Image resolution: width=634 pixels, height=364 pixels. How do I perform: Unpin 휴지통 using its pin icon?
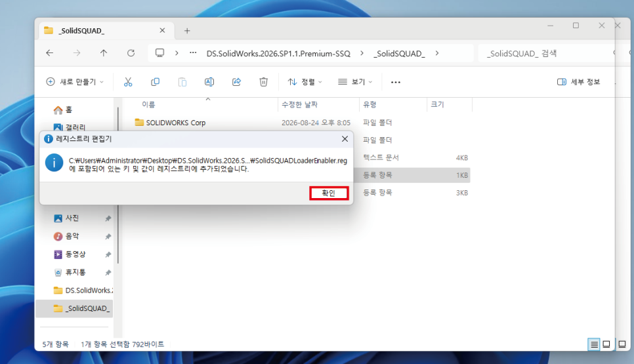pyautogui.click(x=108, y=273)
